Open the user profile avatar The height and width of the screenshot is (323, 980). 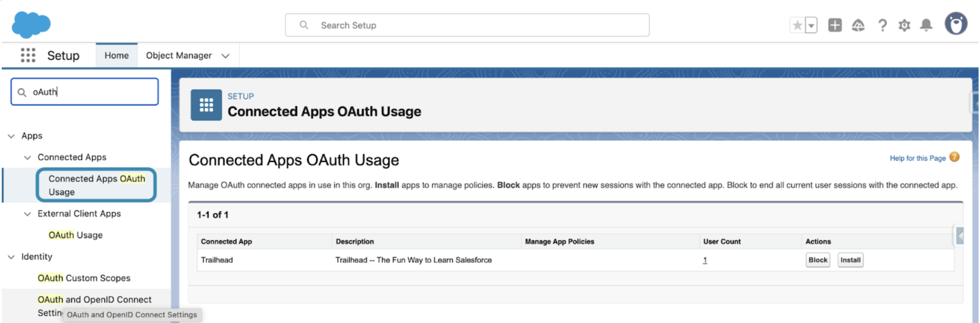[x=955, y=24]
